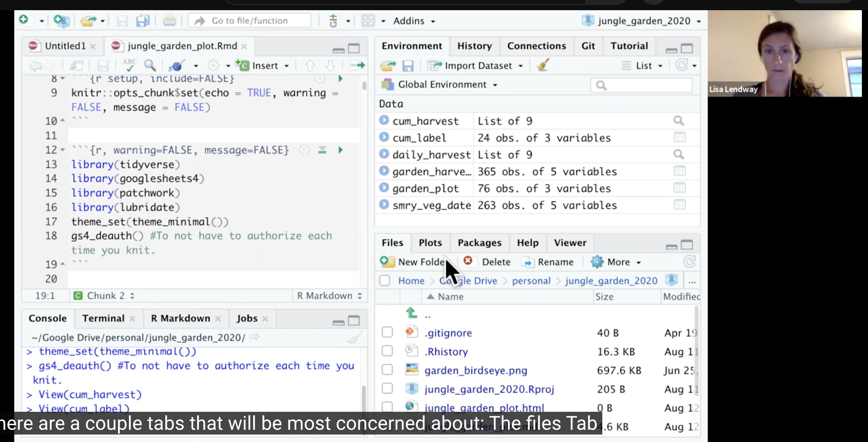Switch to the Plots tab
This screenshot has height=442, width=868.
(x=430, y=242)
